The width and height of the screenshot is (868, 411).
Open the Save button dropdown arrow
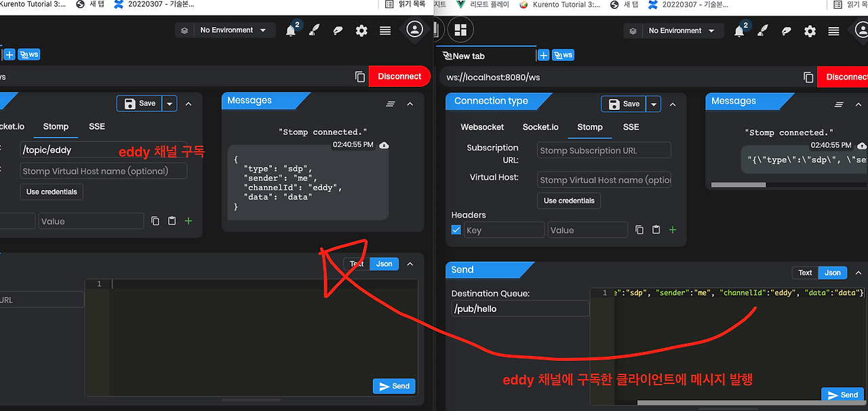653,103
